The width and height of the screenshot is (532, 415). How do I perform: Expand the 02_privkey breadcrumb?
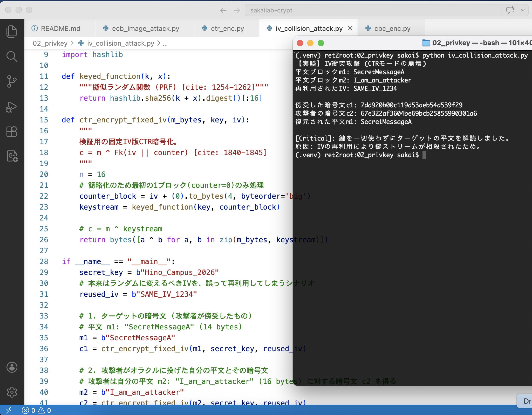click(50, 43)
